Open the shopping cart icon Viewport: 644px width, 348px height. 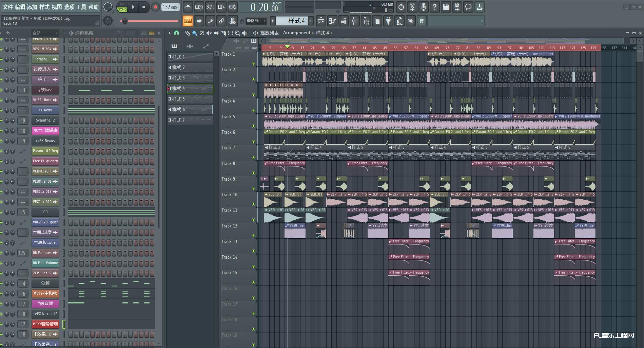(x=422, y=21)
